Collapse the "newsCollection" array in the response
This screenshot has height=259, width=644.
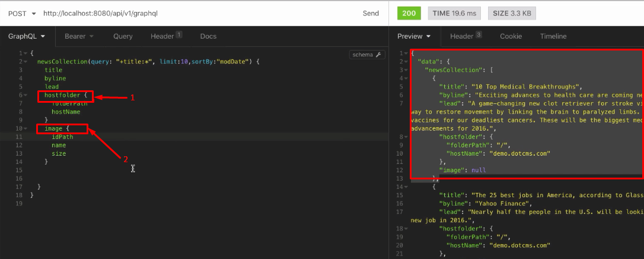[x=406, y=70]
